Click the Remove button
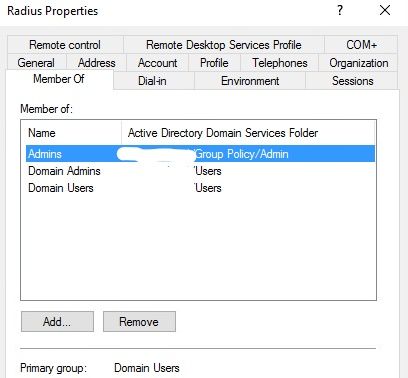This screenshot has width=408, height=378. 139,322
